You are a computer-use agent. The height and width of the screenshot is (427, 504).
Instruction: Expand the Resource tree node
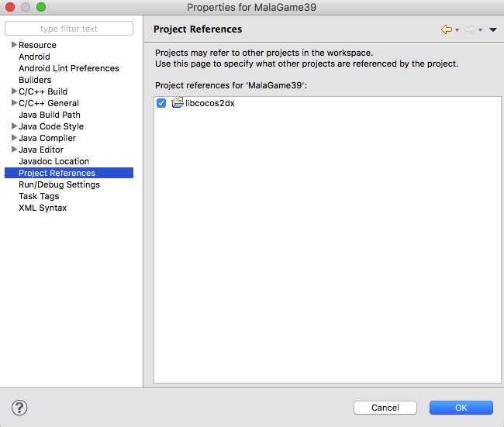click(x=14, y=45)
